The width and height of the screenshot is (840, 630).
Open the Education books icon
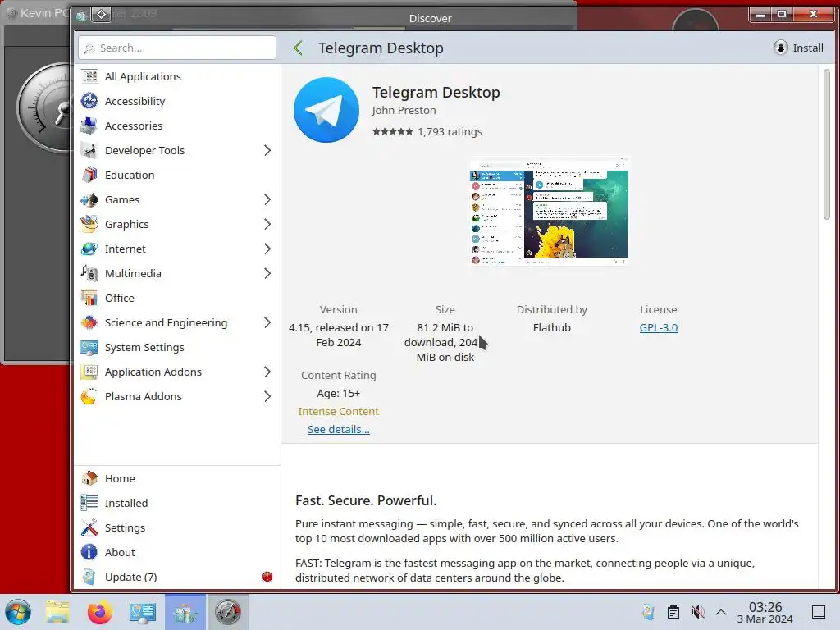click(x=89, y=176)
